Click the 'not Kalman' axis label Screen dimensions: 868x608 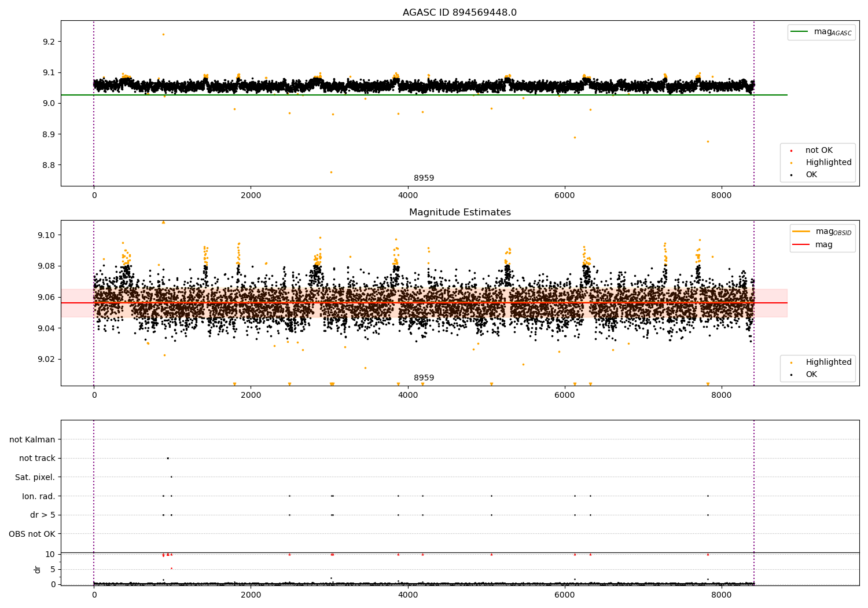click(x=32, y=439)
